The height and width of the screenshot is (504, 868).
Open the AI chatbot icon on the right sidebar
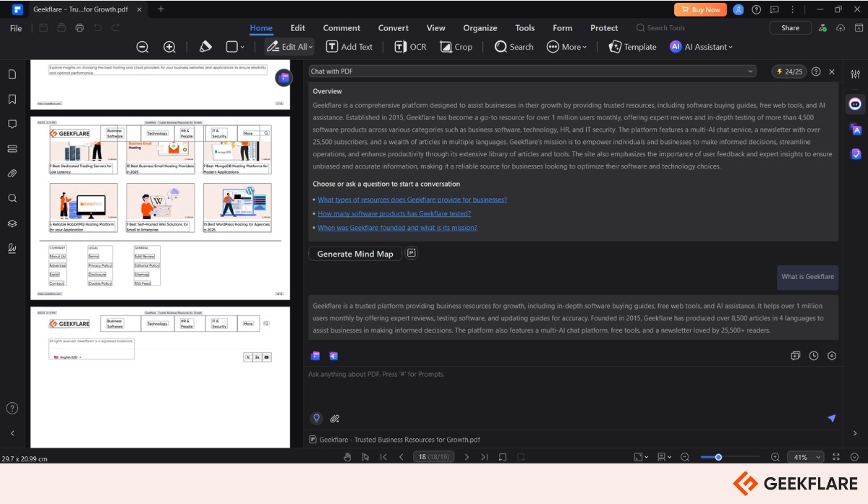pos(856,104)
